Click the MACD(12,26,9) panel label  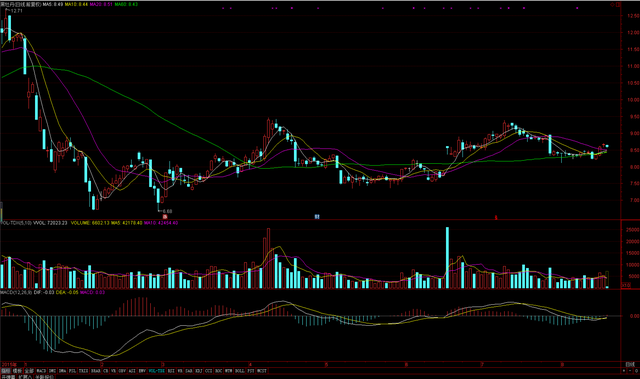click(16, 292)
